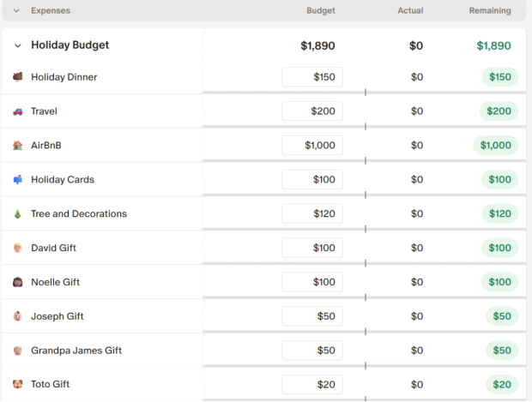Collapse the Expenses section chevron
The image size is (532, 402).
[x=16, y=11]
